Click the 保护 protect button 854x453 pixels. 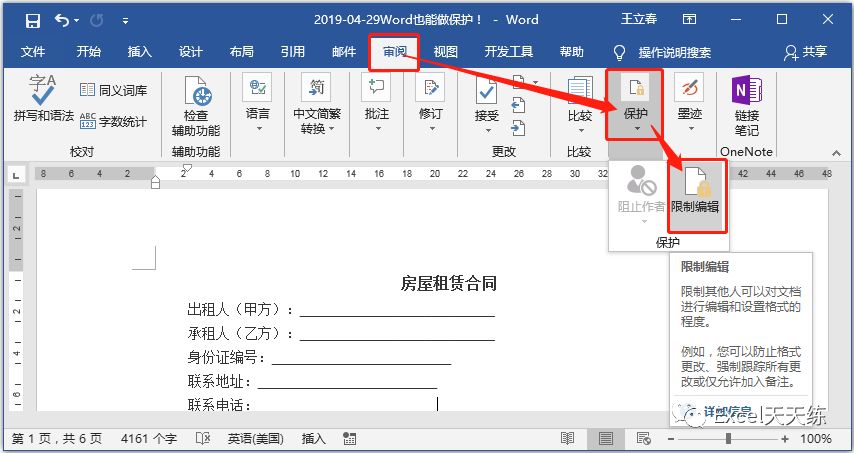tap(636, 103)
